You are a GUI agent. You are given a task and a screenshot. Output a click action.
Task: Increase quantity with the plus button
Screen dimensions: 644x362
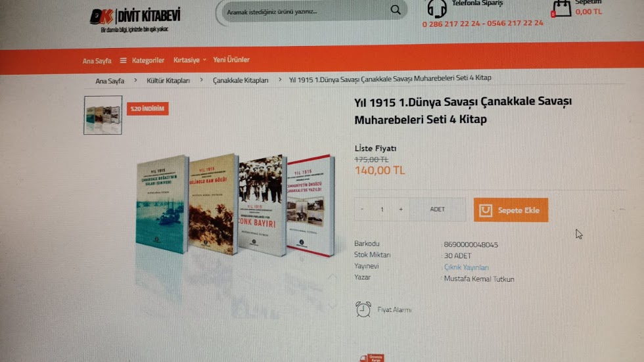pos(401,210)
